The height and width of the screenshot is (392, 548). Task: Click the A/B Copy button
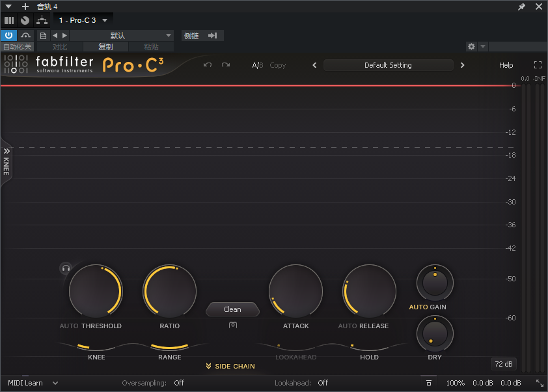point(277,65)
